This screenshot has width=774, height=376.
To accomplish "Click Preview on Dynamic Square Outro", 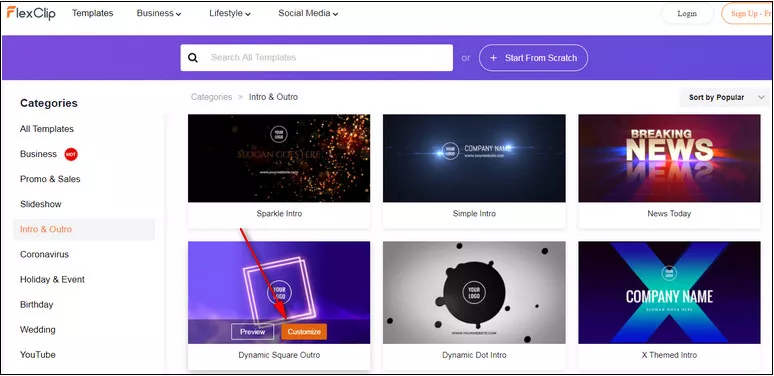I will tap(252, 332).
